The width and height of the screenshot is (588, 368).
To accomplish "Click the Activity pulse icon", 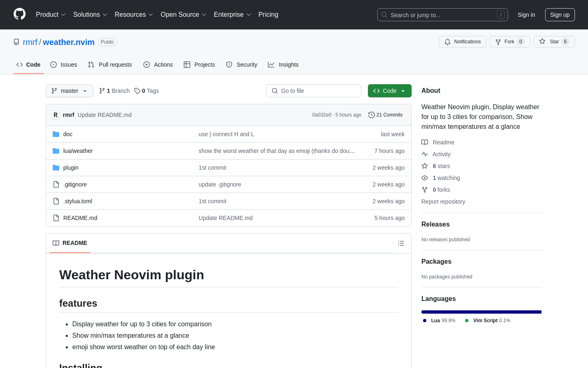I will click(x=425, y=154).
